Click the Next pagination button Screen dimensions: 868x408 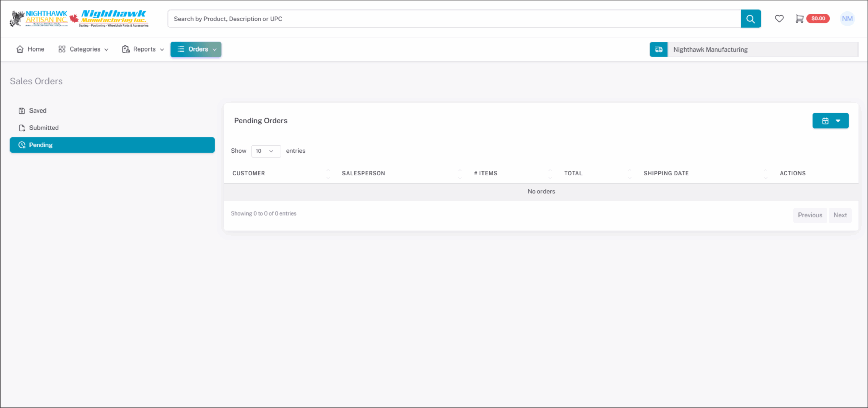(x=840, y=215)
